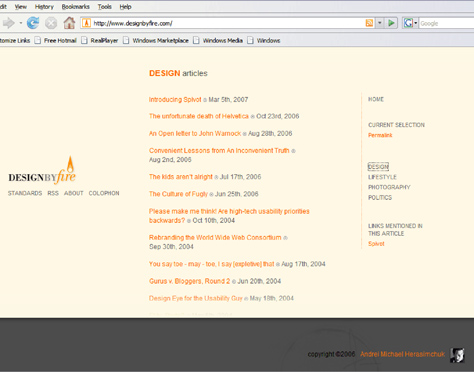The image size is (474, 372).
Task: Click the DESIGN articles heading
Action: click(178, 73)
